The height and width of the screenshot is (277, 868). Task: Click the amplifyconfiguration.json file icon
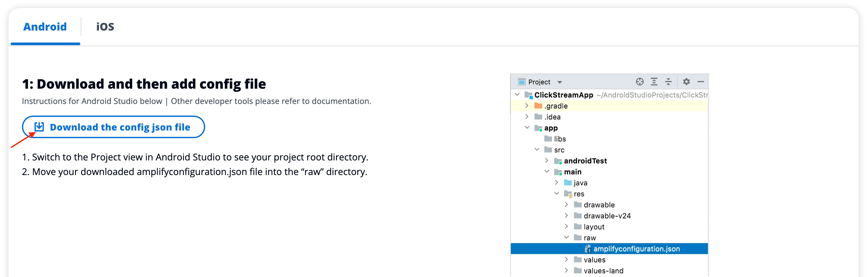588,249
